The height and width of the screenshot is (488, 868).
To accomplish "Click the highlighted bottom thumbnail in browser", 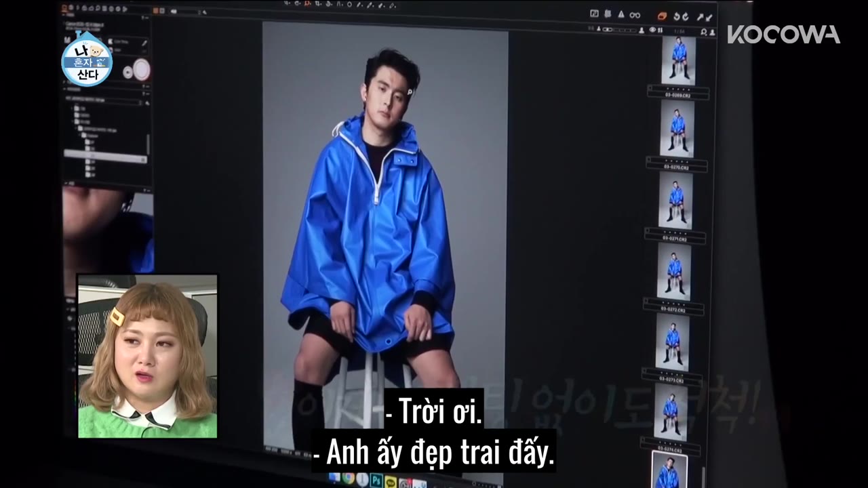I will pos(669,470).
